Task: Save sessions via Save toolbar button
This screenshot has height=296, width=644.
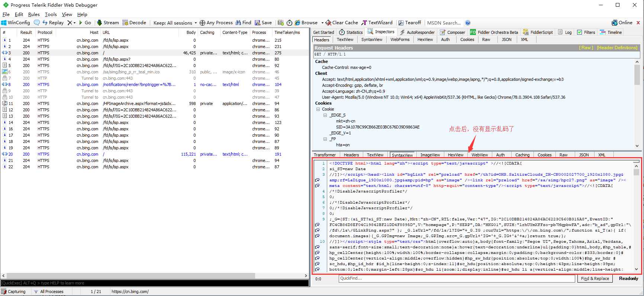Action: [x=263, y=23]
